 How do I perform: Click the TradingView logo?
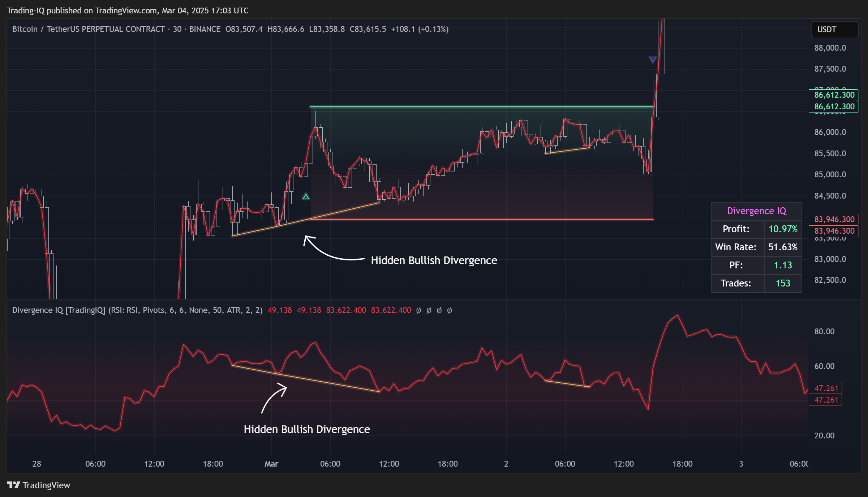tap(39, 485)
